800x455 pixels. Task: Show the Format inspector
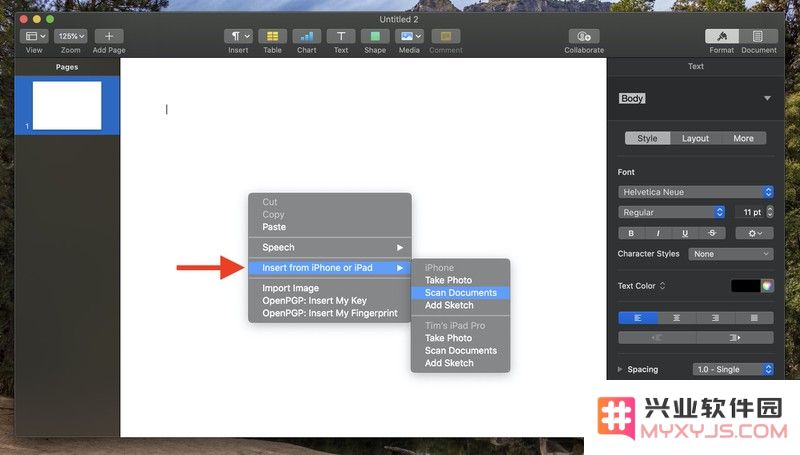tap(721, 36)
